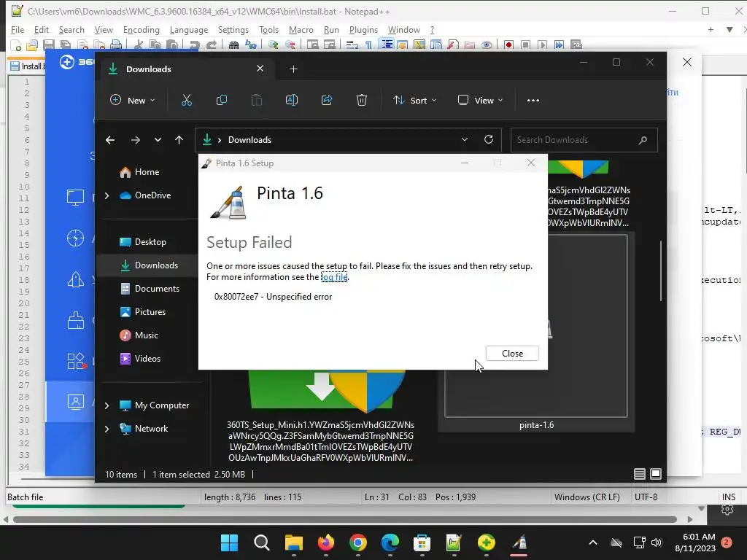
Task: Open Notepad++ Edit menu
Action: pyautogui.click(x=42, y=29)
